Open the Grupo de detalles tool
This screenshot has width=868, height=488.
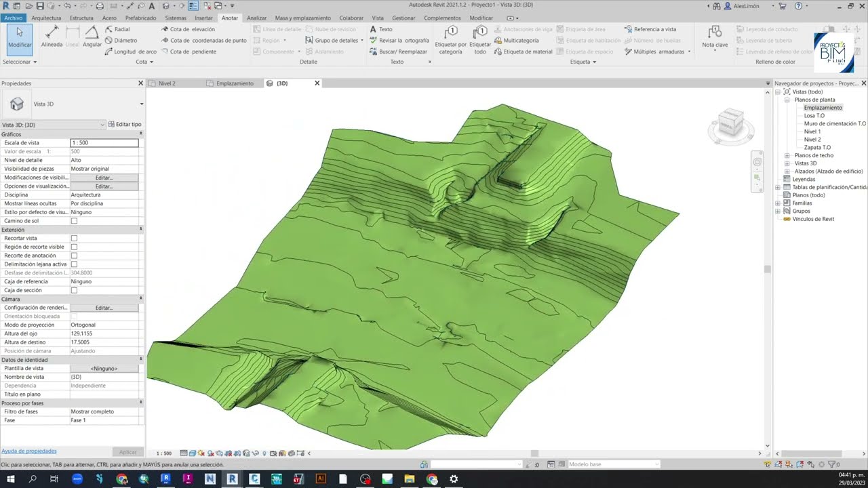click(334, 40)
